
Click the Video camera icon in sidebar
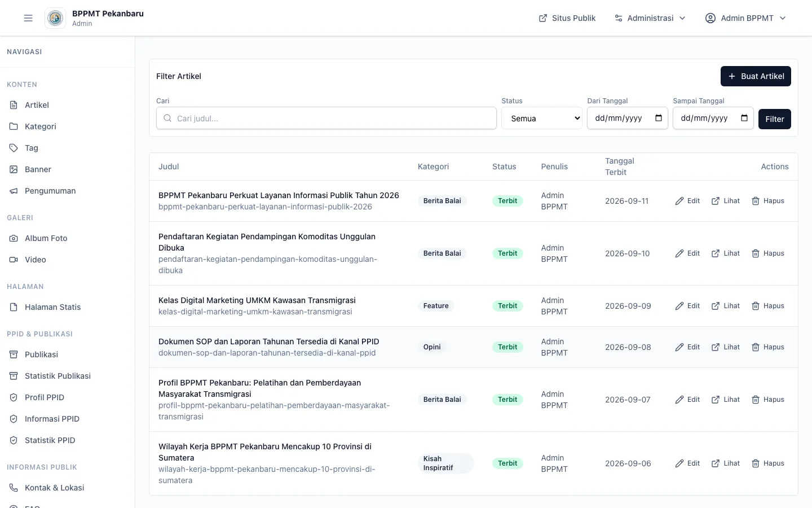[x=14, y=260]
